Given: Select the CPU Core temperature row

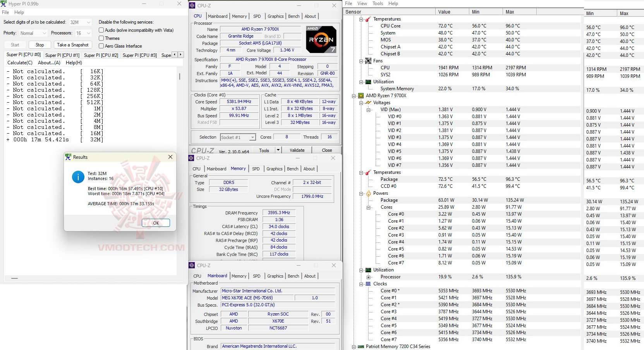Looking at the screenshot, I should click(x=463, y=26).
